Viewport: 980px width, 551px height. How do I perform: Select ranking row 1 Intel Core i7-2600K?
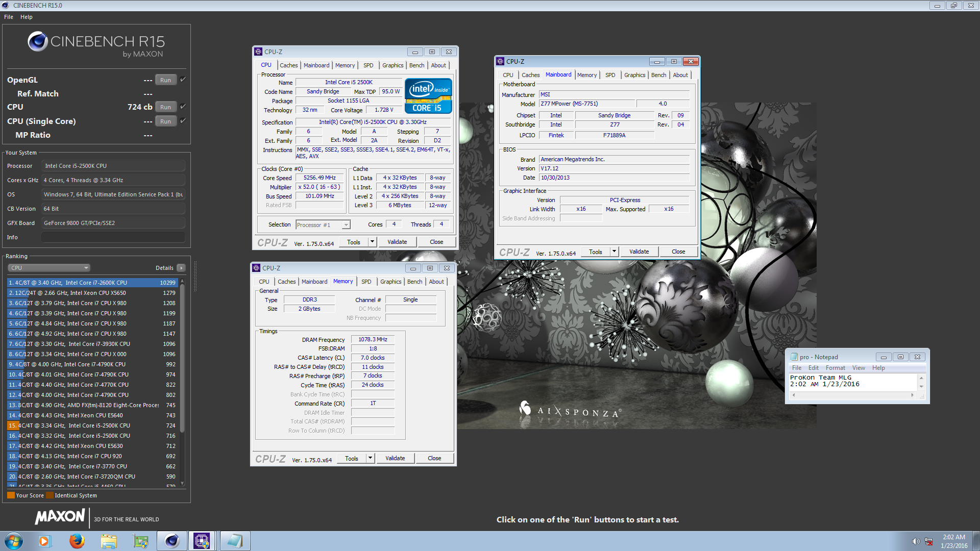coord(92,283)
